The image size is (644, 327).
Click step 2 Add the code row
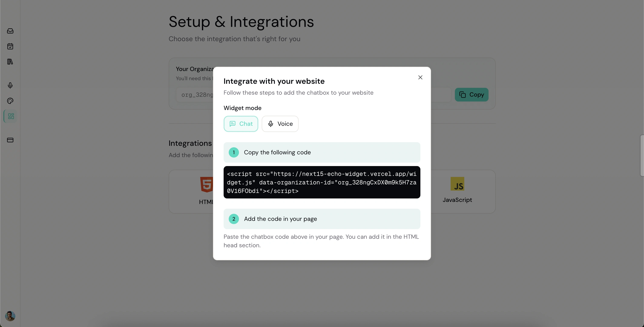click(x=322, y=219)
